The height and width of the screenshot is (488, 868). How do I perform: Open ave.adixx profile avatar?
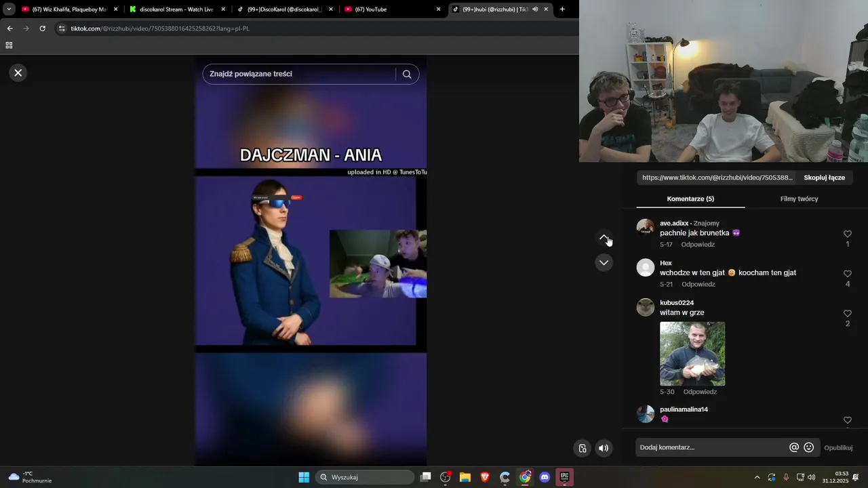[646, 228]
